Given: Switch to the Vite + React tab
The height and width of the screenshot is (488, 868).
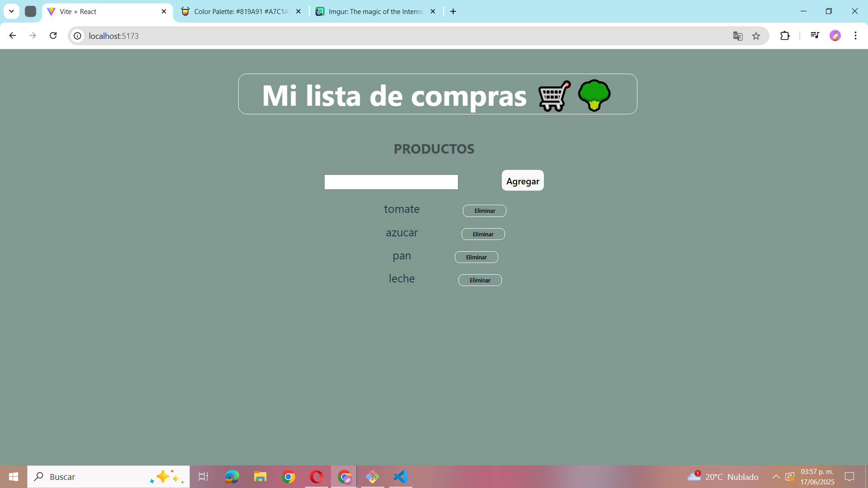Looking at the screenshot, I should [x=107, y=11].
